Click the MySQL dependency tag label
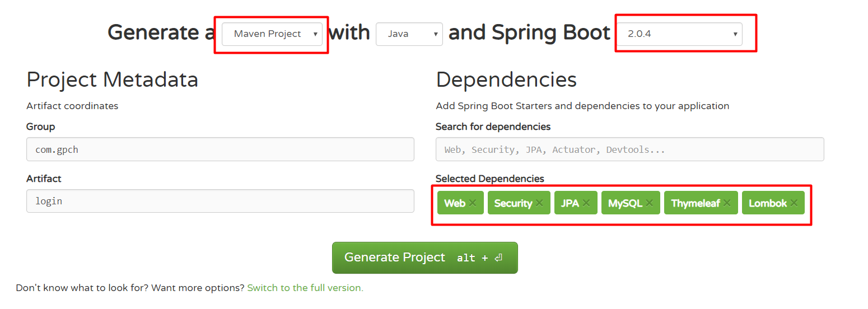This screenshot has height=309, width=868. tap(625, 203)
